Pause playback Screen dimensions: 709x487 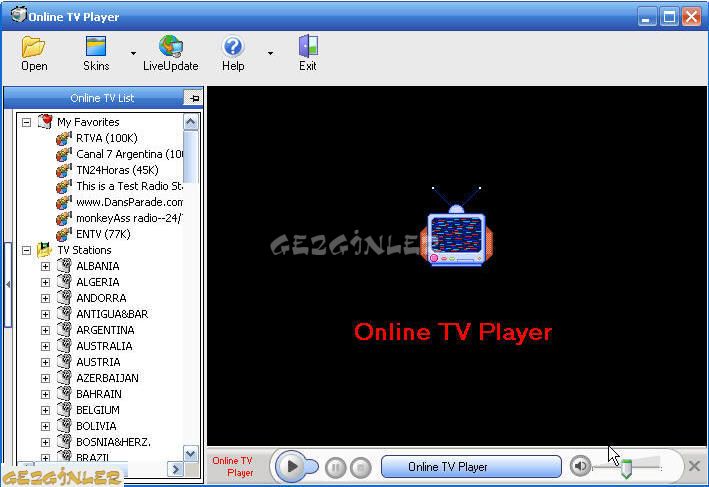point(336,467)
